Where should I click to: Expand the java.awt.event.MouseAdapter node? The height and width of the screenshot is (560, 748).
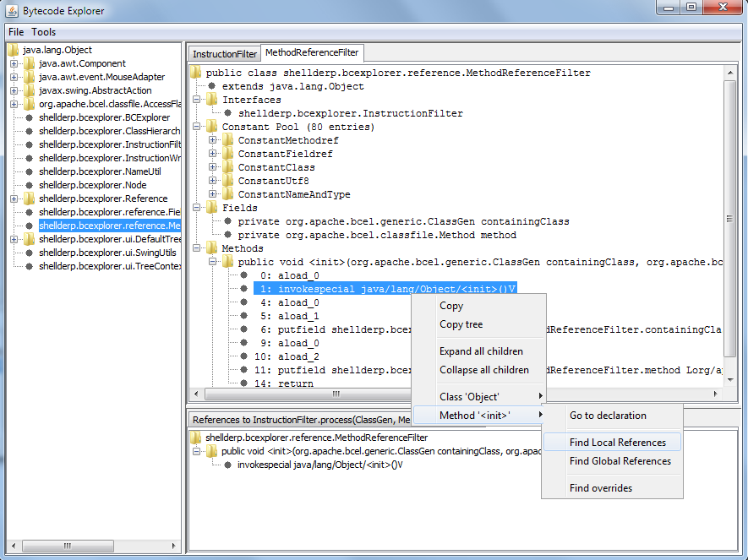[x=14, y=77]
